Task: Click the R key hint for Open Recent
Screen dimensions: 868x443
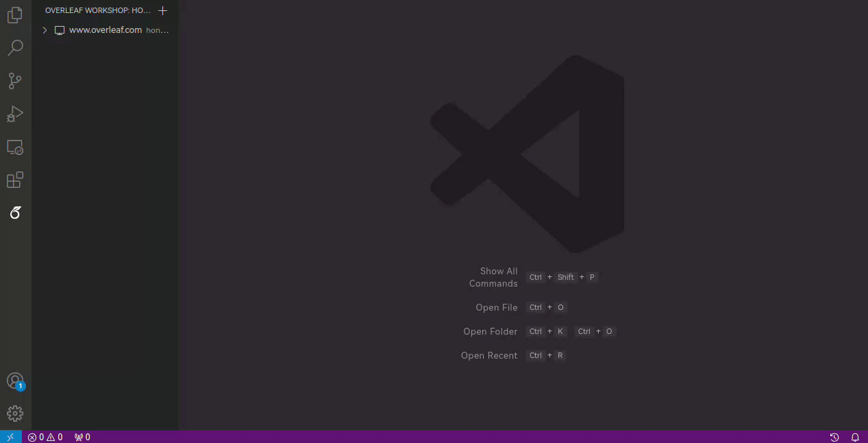Action: pos(560,355)
